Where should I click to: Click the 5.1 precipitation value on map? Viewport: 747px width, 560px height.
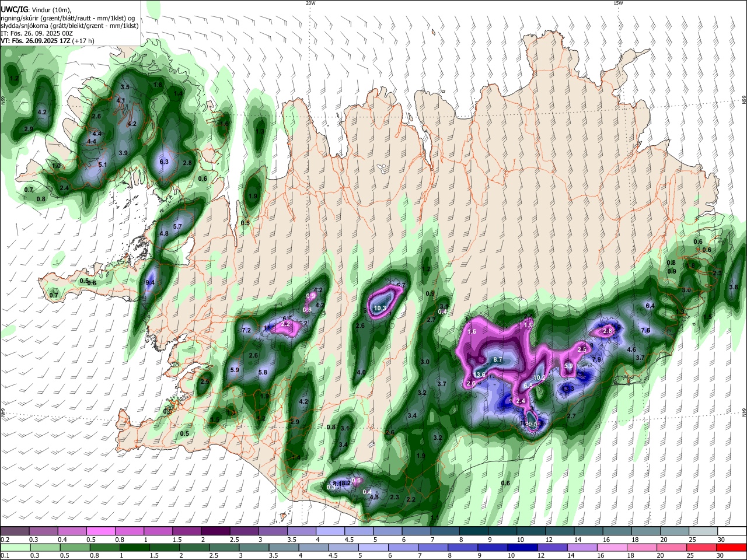(x=103, y=164)
